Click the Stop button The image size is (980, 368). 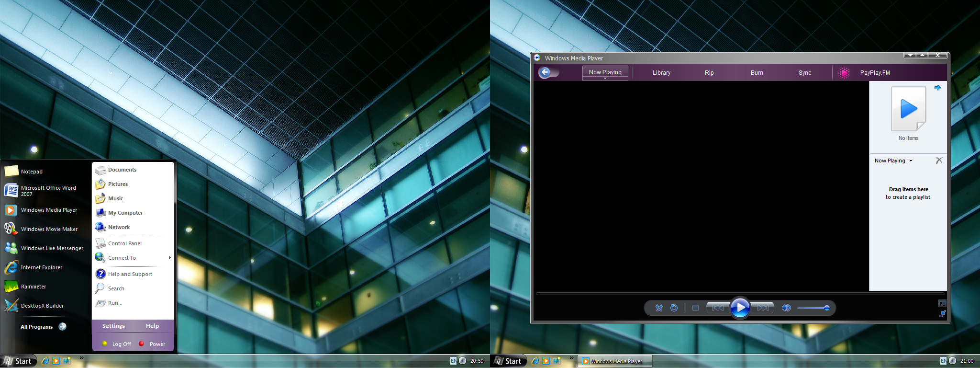pyautogui.click(x=696, y=308)
